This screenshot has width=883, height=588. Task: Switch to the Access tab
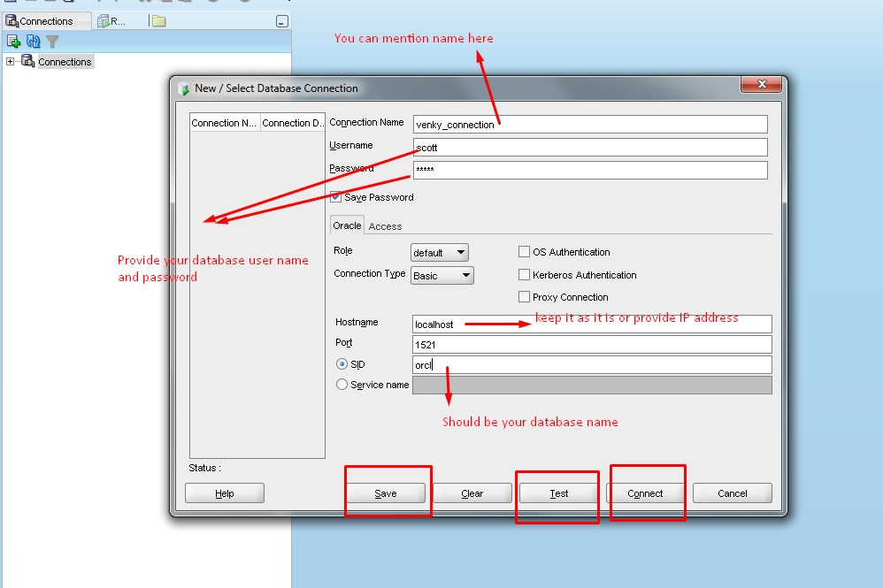pos(386,225)
